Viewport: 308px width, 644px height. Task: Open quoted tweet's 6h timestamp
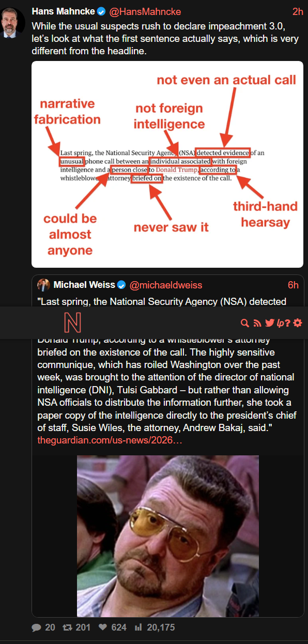point(293,285)
